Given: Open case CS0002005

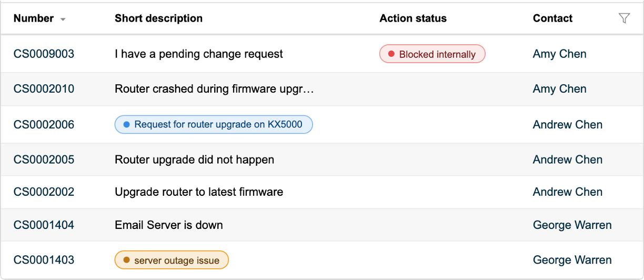Looking at the screenshot, I should [44, 159].
